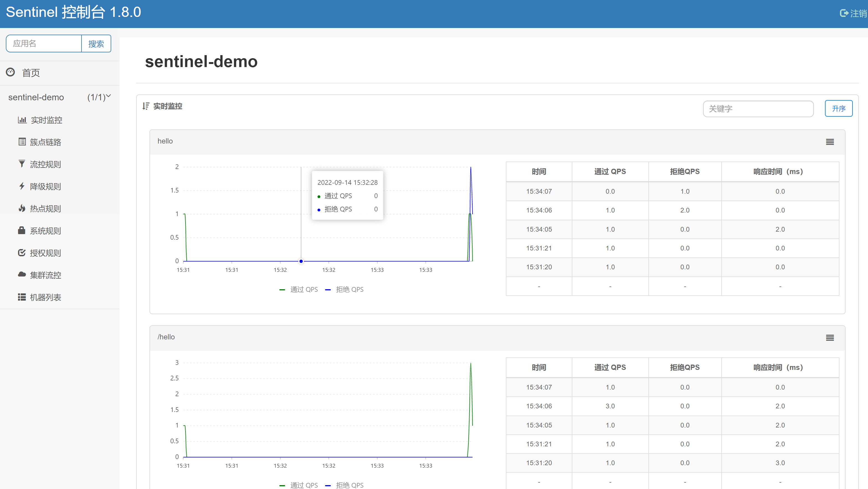The image size is (868, 489).
Task: Click the flow control filter icon
Action: click(22, 164)
